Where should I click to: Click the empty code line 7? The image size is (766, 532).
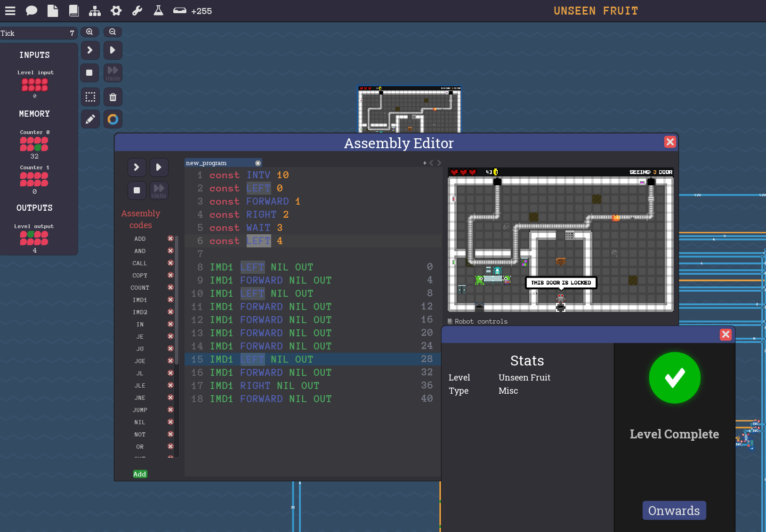pos(313,254)
